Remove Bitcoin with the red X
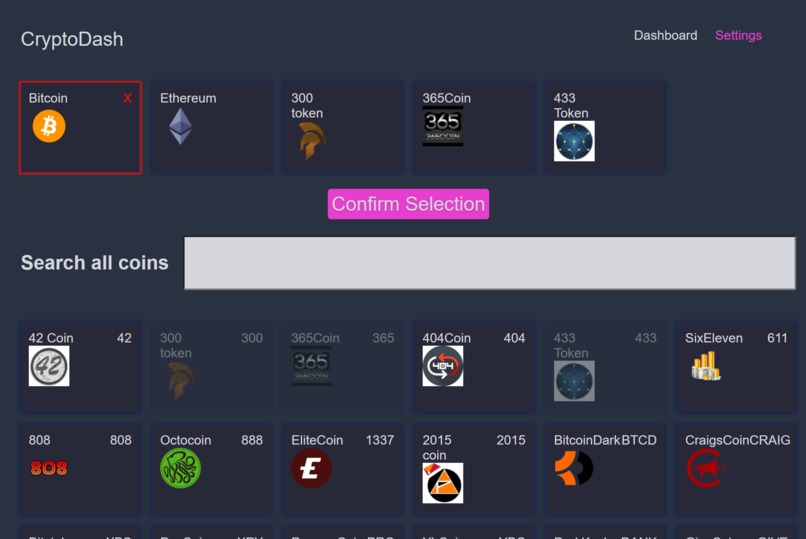Image resolution: width=806 pixels, height=539 pixels. coord(127,98)
